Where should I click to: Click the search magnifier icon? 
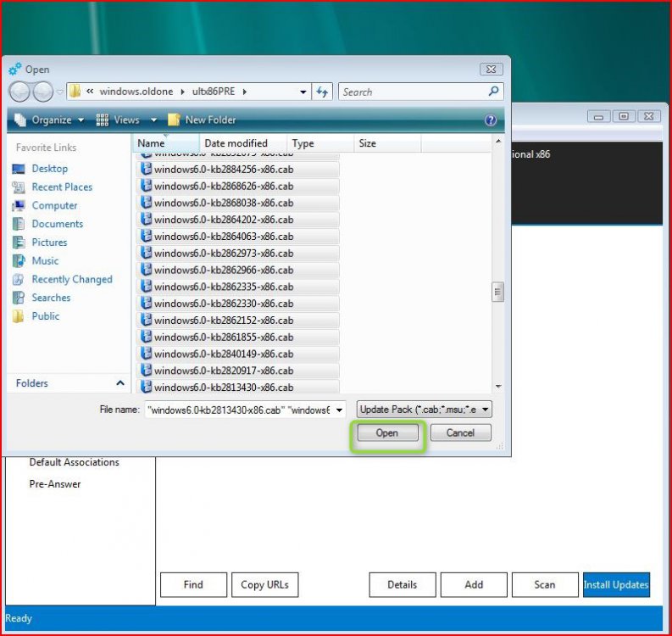493,92
